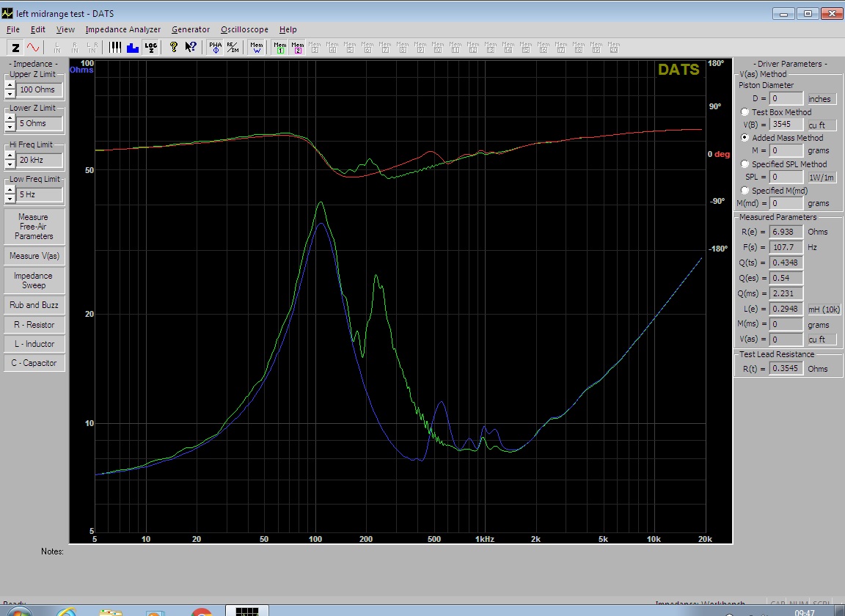
Task: Click the L IN left input icon
Action: point(57,48)
